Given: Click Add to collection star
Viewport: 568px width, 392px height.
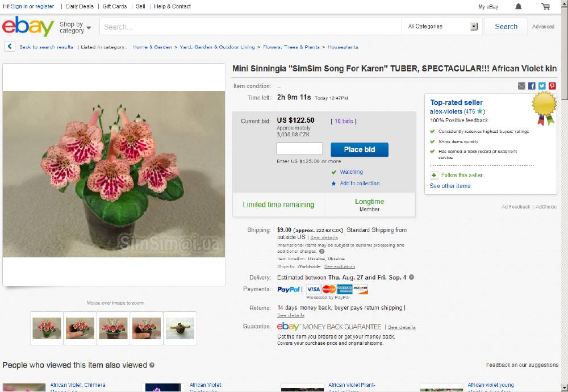Looking at the screenshot, I should (x=333, y=184).
